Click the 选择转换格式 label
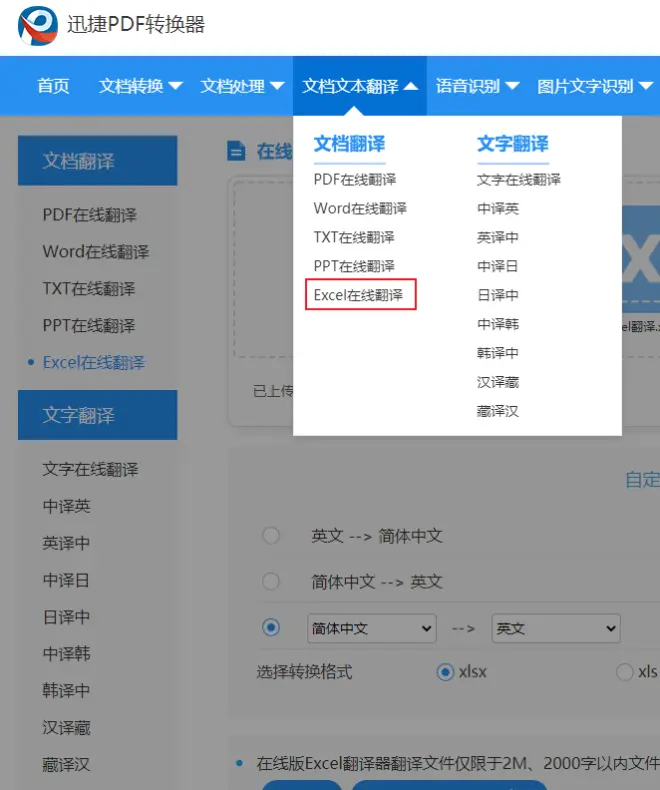The height and width of the screenshot is (790, 660). point(304,672)
